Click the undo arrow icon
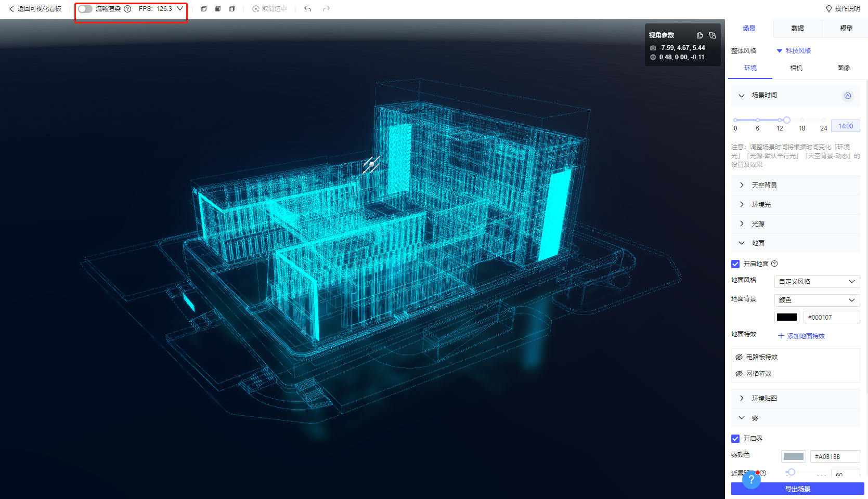The width and height of the screenshot is (868, 499). point(307,9)
